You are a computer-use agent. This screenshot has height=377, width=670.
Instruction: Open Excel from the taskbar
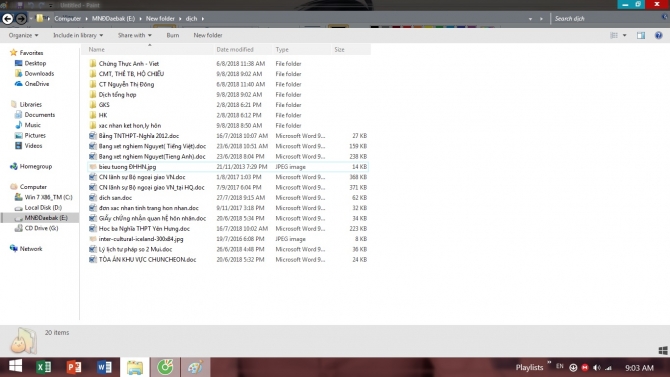pyautogui.click(x=44, y=367)
